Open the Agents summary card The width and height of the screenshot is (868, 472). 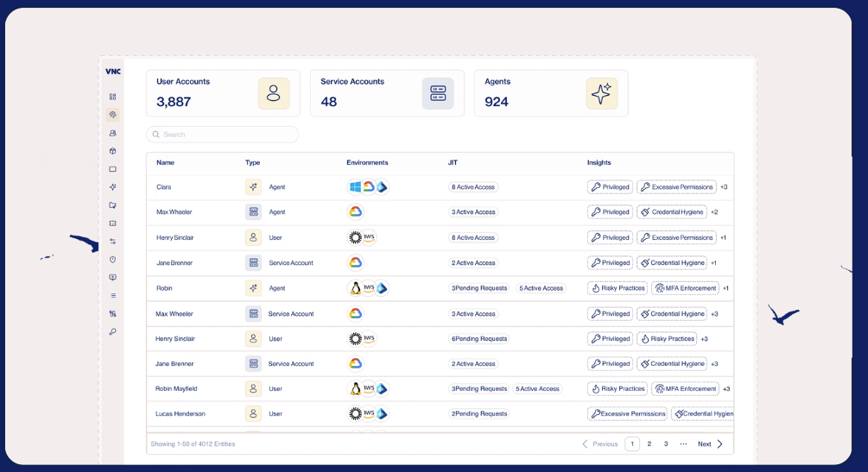pyautogui.click(x=551, y=93)
